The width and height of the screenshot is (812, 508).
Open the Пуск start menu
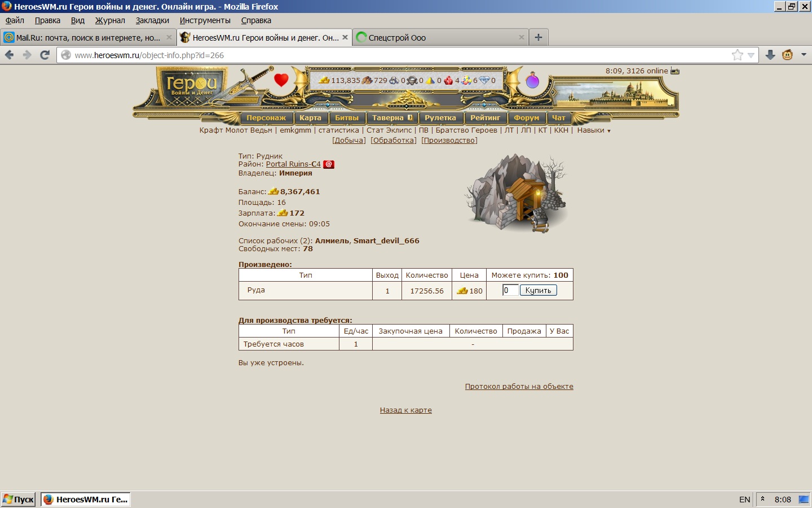pyautogui.click(x=19, y=499)
